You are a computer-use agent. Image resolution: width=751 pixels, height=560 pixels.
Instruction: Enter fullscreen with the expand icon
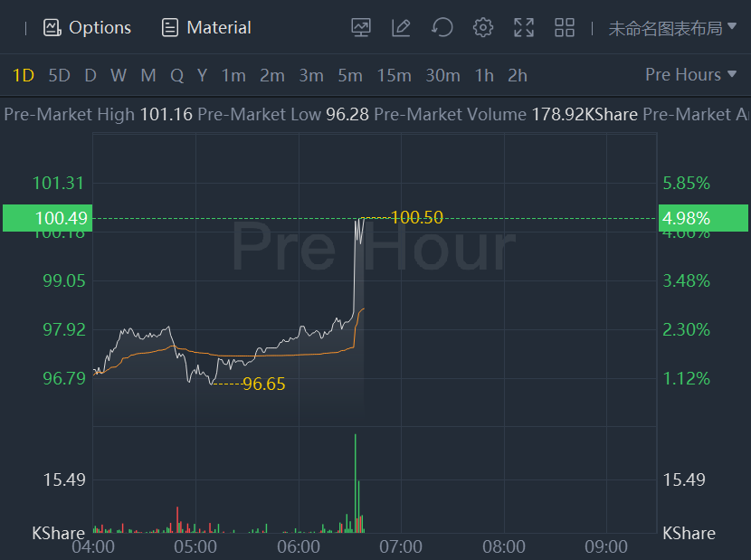click(x=524, y=28)
